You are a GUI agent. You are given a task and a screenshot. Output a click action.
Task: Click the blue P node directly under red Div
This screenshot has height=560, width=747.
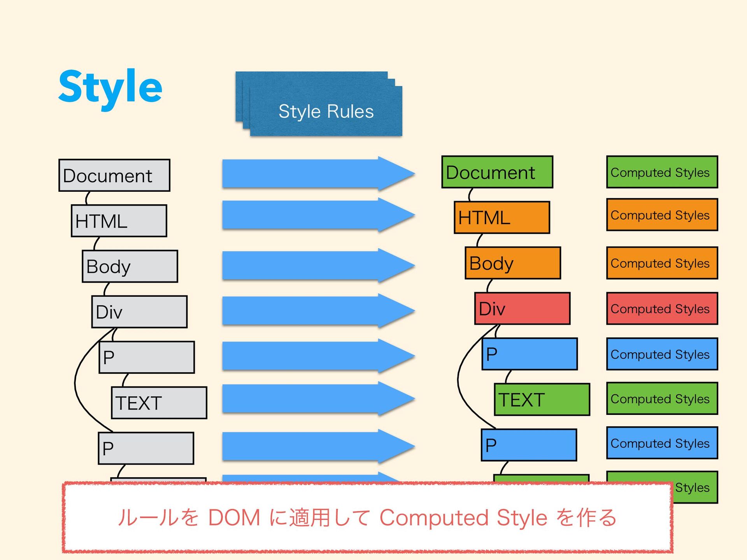click(x=530, y=354)
